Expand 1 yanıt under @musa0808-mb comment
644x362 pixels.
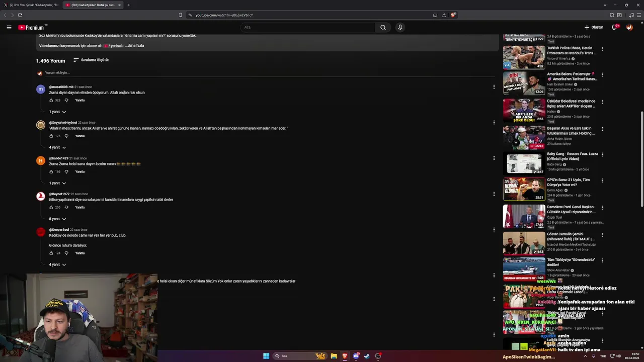[x=57, y=112]
